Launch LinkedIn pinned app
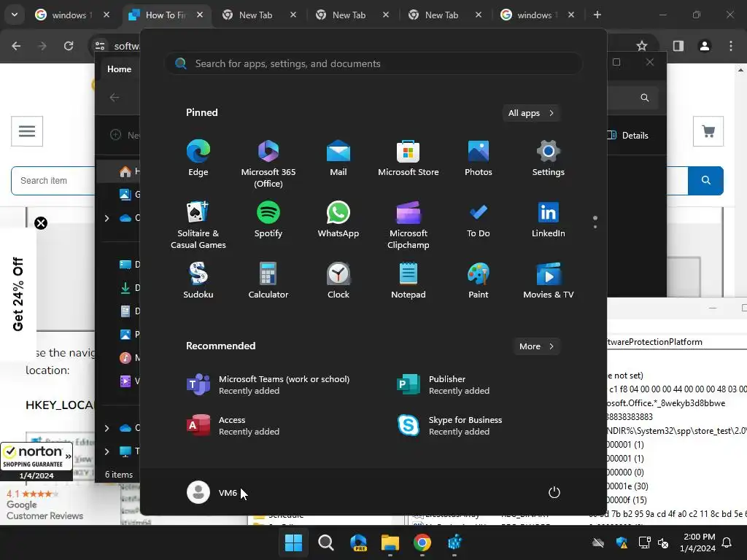747x560 pixels. pos(549,219)
